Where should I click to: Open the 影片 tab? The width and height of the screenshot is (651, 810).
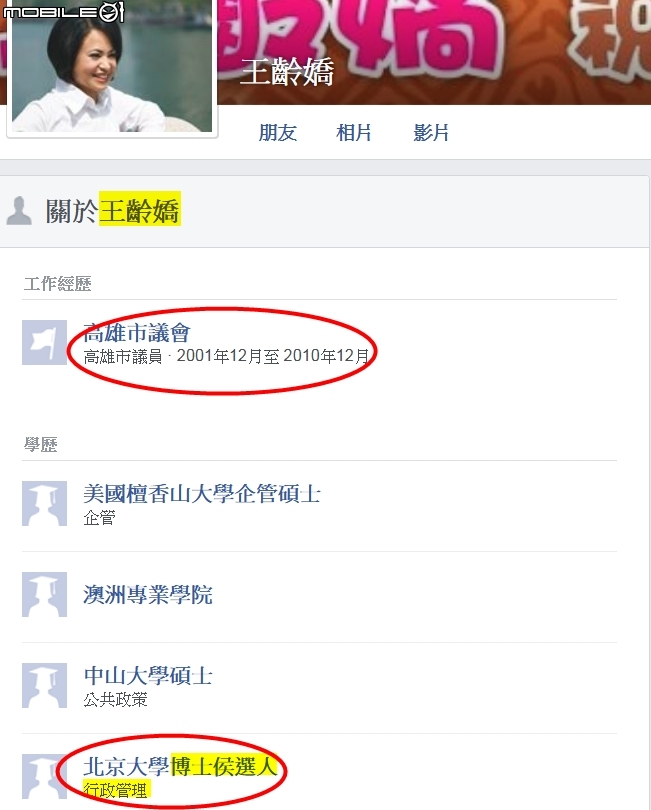tap(430, 133)
